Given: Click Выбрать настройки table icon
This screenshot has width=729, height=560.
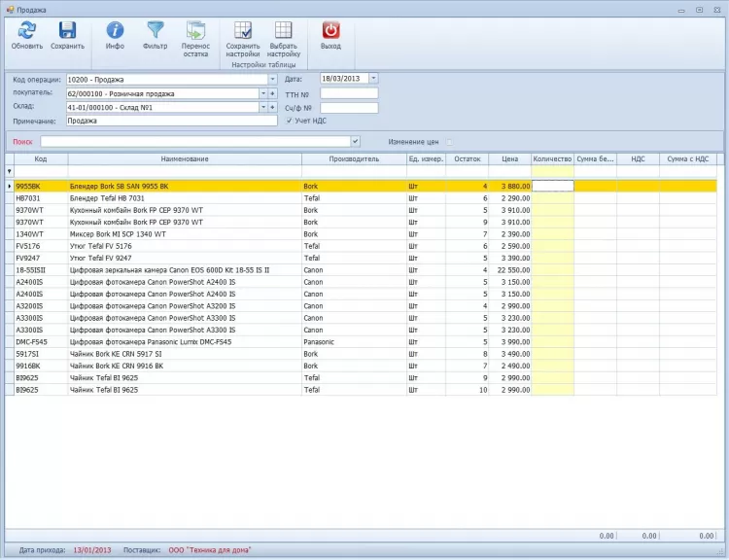Looking at the screenshot, I should (x=283, y=30).
